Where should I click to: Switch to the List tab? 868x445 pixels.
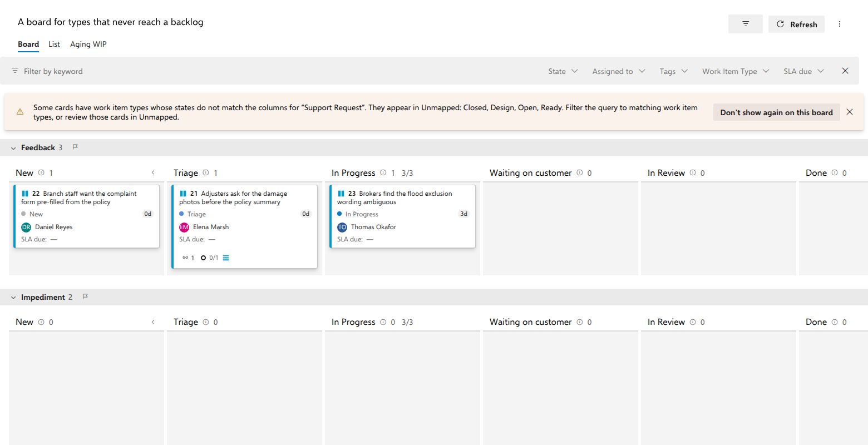pyautogui.click(x=54, y=44)
